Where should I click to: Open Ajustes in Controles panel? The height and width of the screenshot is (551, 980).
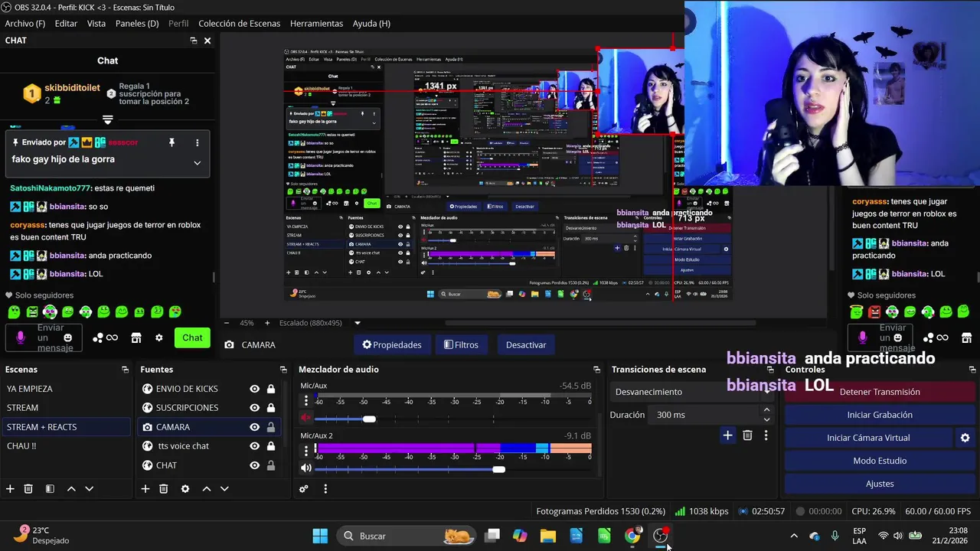880,484
